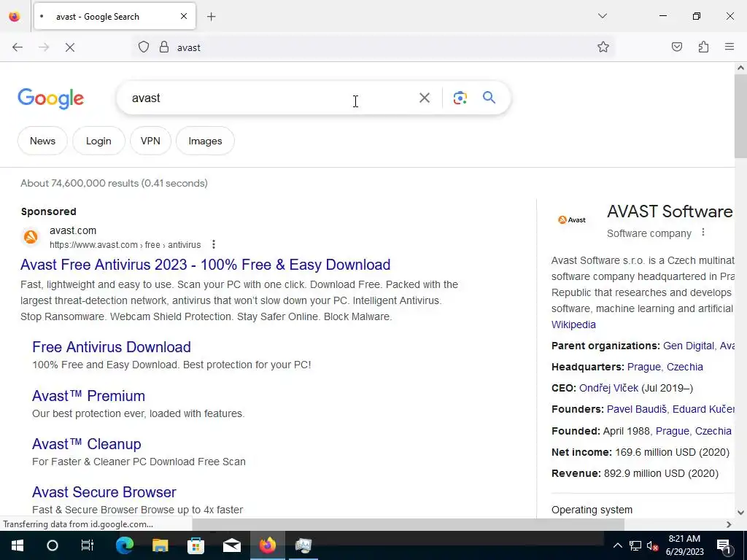Follow the Gen Digital parent organization link

[689, 346]
